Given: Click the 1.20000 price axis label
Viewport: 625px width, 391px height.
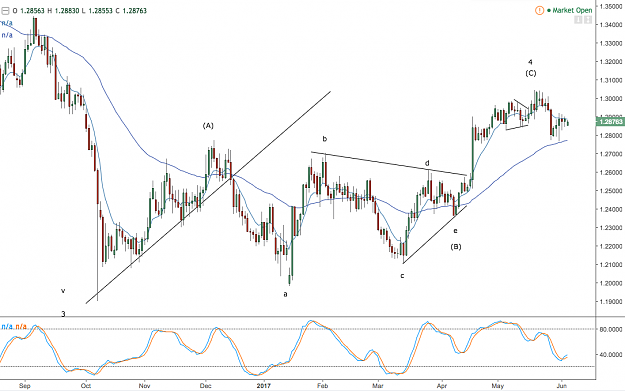Looking at the screenshot, I should click(611, 283).
